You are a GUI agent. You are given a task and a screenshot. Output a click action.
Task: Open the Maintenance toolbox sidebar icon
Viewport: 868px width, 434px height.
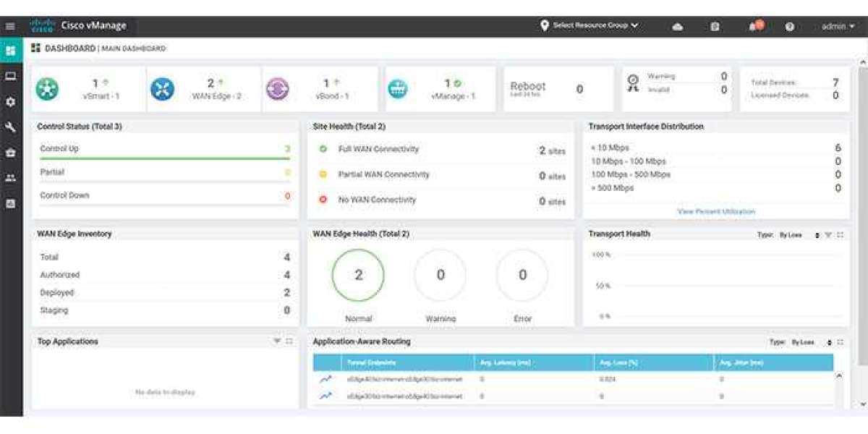click(10, 153)
